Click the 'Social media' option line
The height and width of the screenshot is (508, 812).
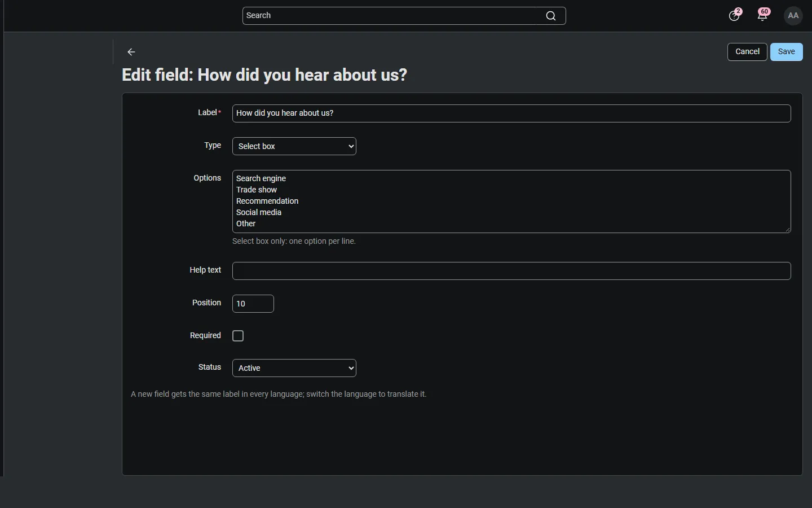(259, 213)
